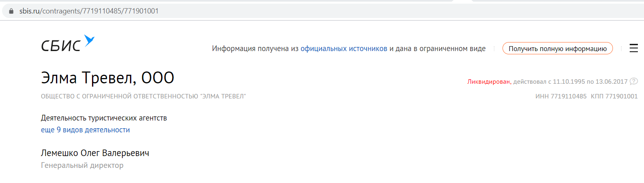Click the padlock site security icon
Screen dimensions: 644x183
[x=11, y=11]
